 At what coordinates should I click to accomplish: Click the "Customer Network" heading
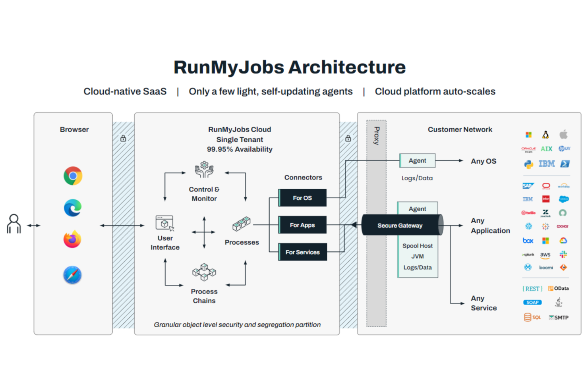(x=460, y=129)
